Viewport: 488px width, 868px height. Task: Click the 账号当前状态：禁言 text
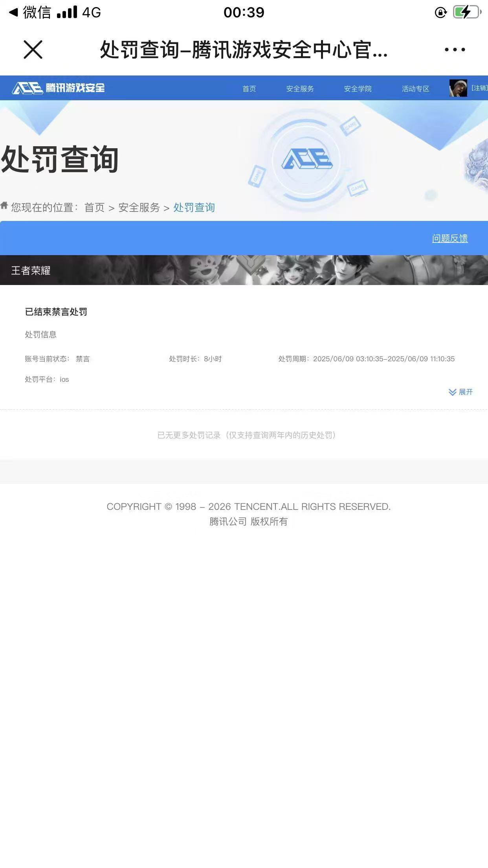(57, 359)
